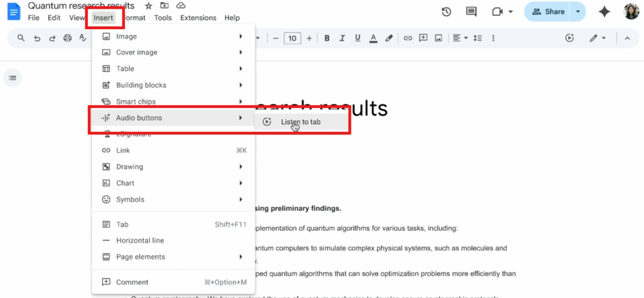Collapse the toolbar with the up chevron

[x=627, y=38]
